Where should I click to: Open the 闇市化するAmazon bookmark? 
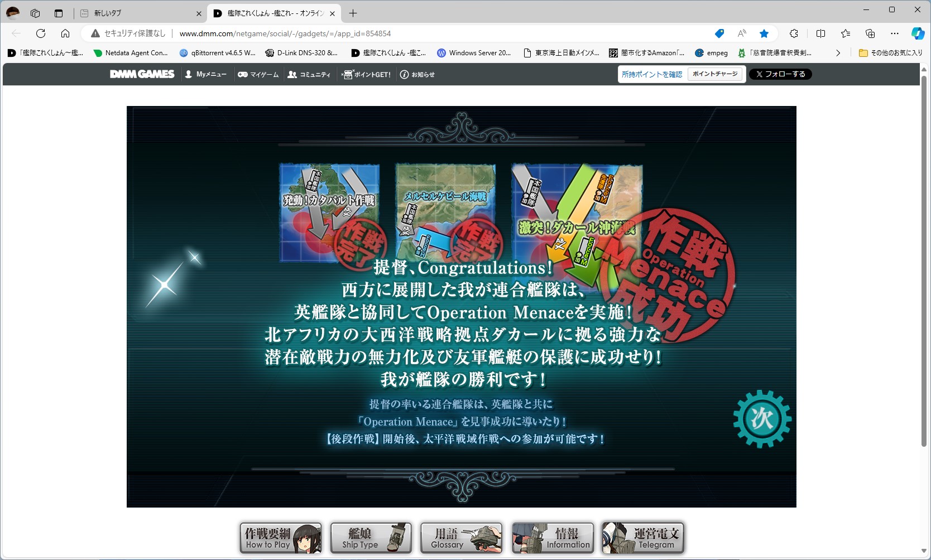point(647,53)
